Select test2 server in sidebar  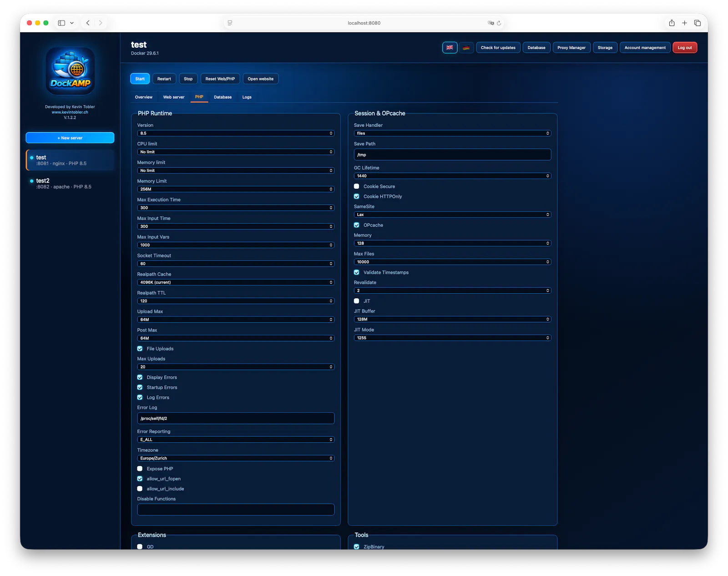point(70,183)
